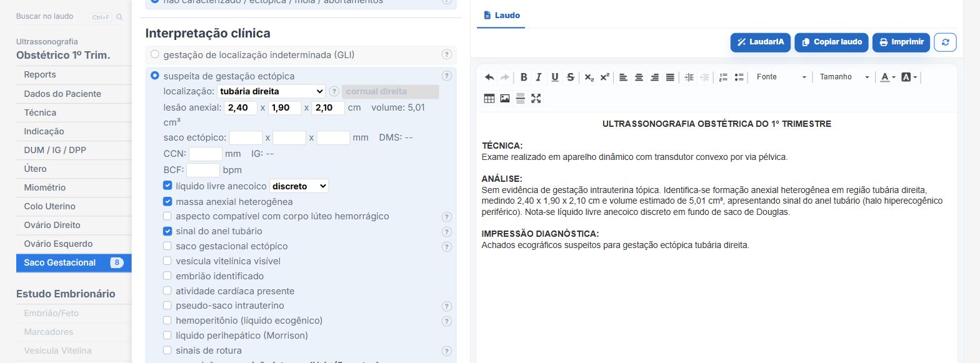This screenshot has height=363, width=980.
Task: Check hemoperitônio (líquido ecogênico)
Action: coord(167,321)
